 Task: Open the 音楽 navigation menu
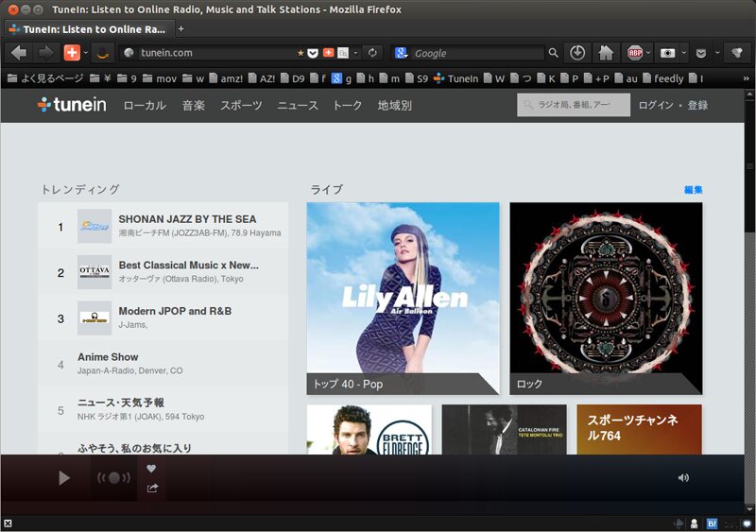193,106
